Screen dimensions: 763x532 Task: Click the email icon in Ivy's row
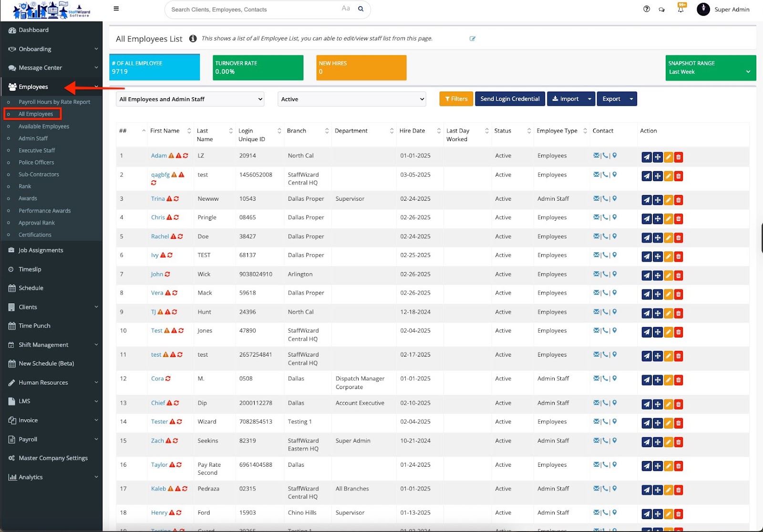(596, 255)
